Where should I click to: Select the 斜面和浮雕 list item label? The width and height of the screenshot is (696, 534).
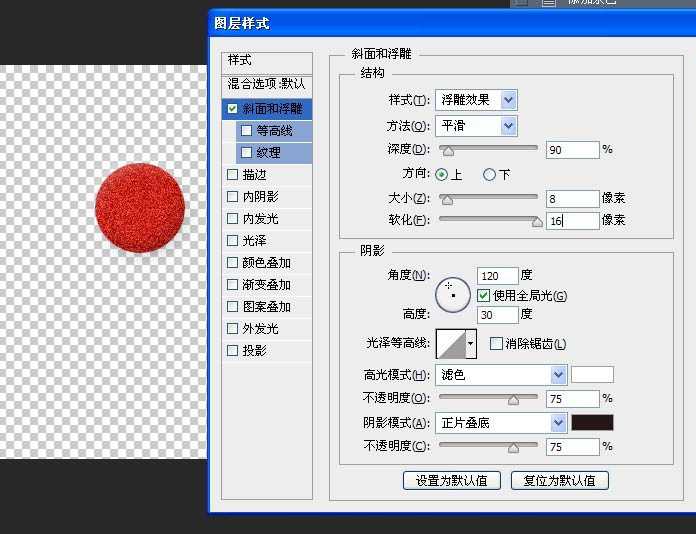pyautogui.click(x=273, y=109)
